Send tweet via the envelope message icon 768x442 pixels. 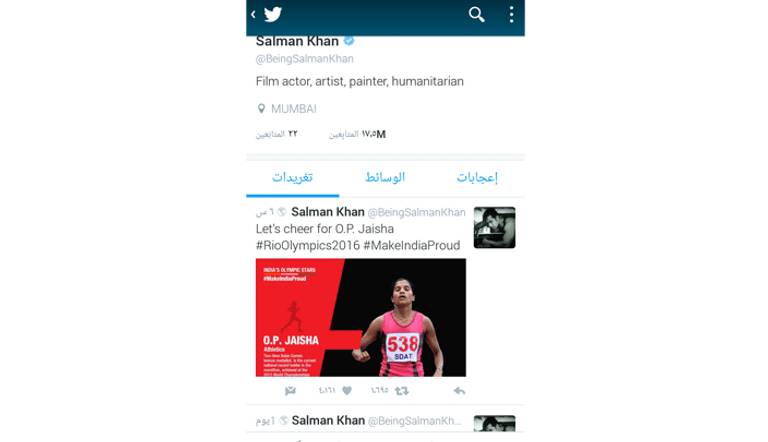coord(290,391)
